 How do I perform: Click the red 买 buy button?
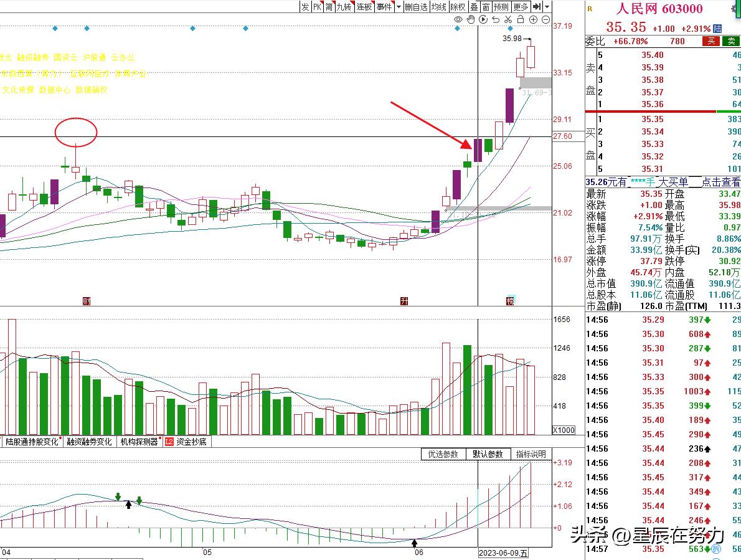(x=710, y=42)
